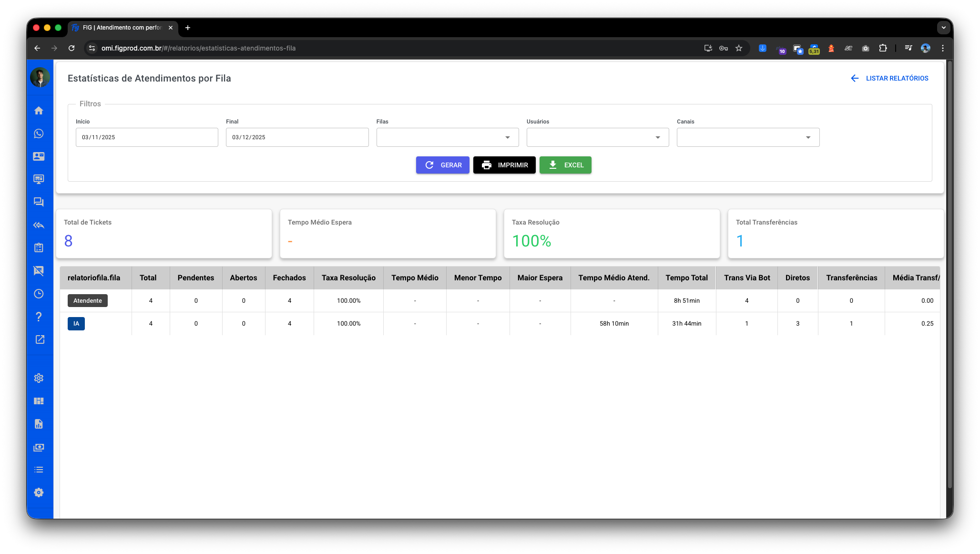Screen dimensions: 980x554
Task: Click the Início date field
Action: pos(147,137)
